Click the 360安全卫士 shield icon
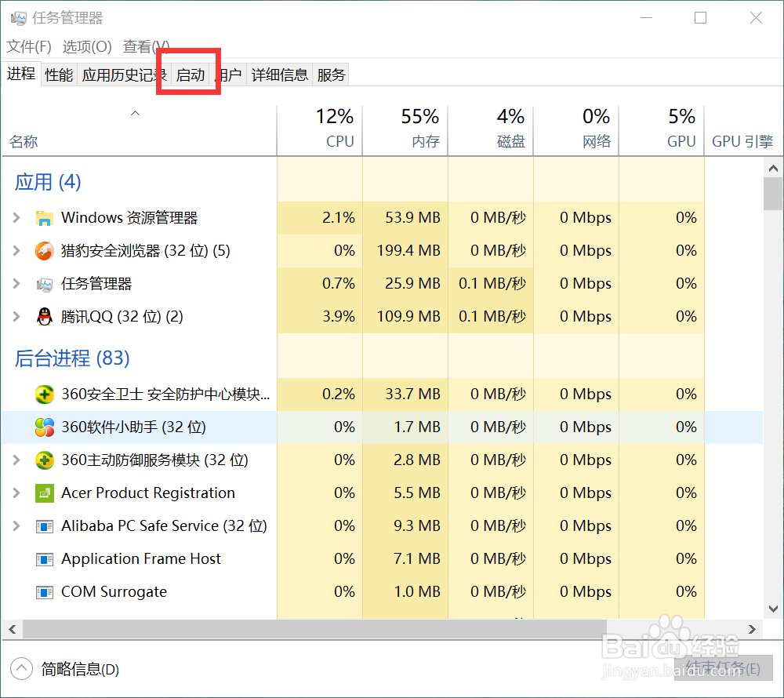784x698 pixels. 45,394
